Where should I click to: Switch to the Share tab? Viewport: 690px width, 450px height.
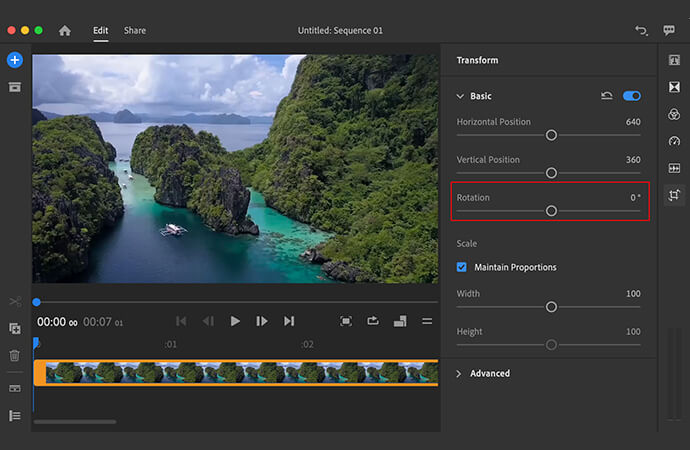134,31
